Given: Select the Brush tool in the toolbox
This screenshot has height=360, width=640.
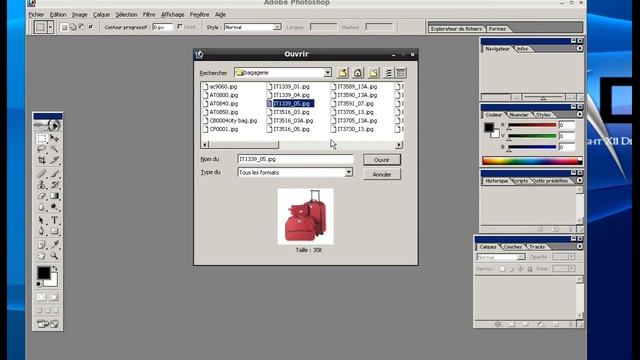Looking at the screenshot, I should point(54,174).
